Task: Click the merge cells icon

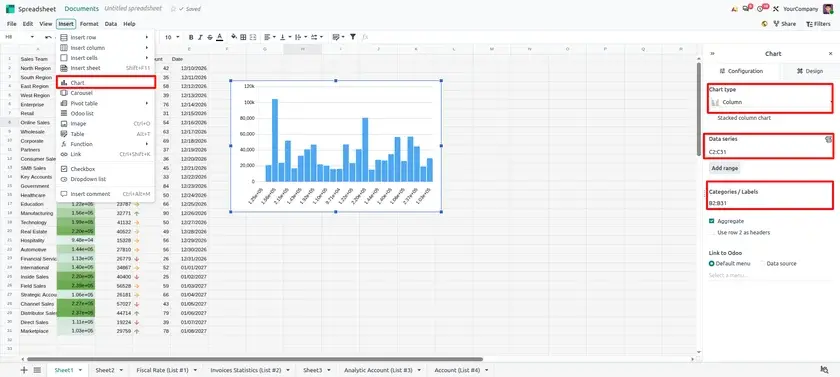Action: tap(253, 37)
